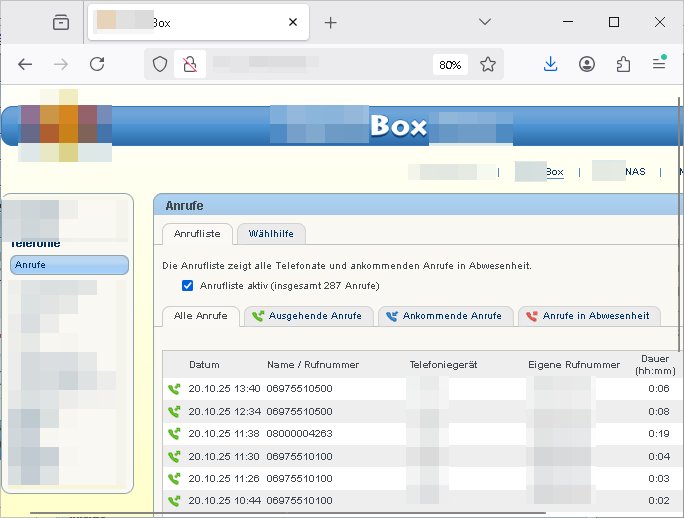Open a new browser tab
This screenshot has height=518, width=684.
tap(331, 22)
